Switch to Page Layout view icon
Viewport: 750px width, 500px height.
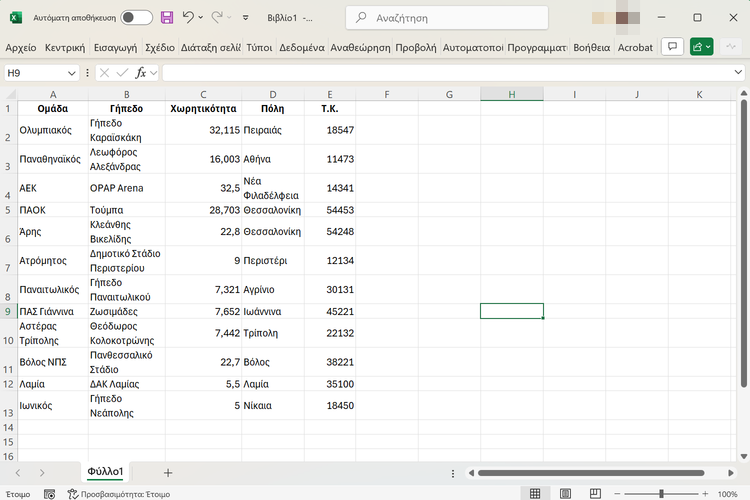pos(565,493)
